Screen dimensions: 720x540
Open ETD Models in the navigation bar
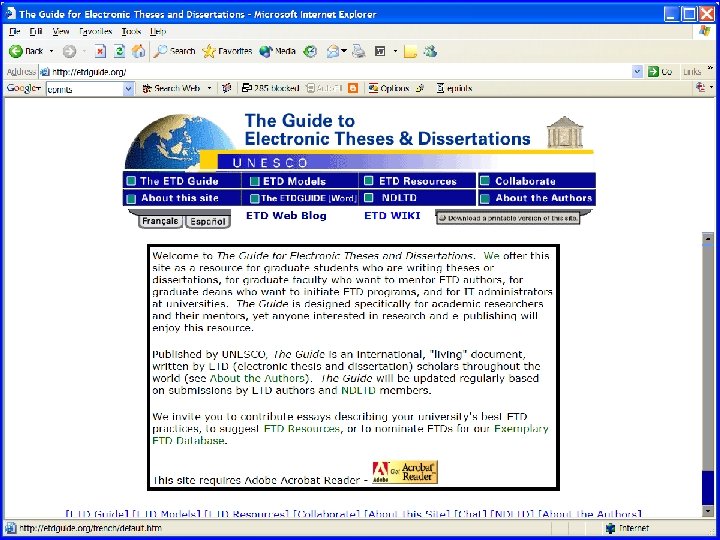(299, 181)
